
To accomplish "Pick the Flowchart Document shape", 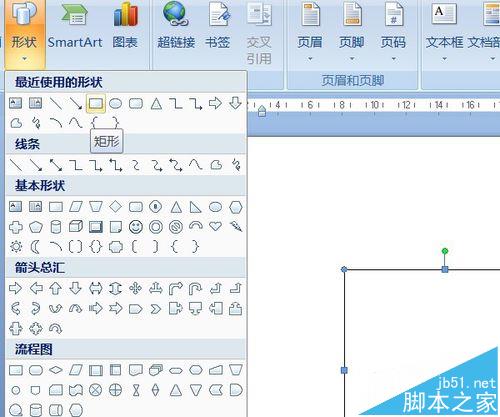I will click(136, 370).
